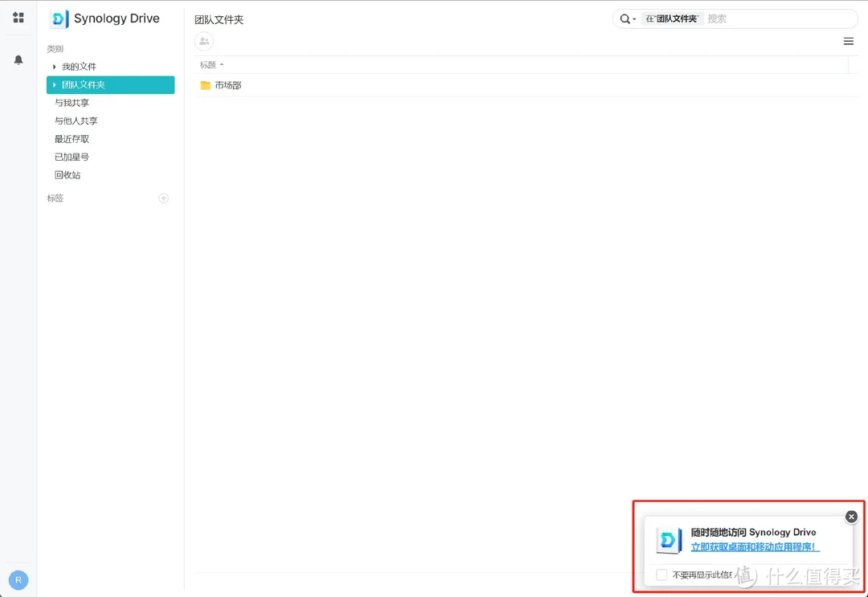Click the popup Synology Drive app icon
The image size is (868, 597).
(x=669, y=540)
